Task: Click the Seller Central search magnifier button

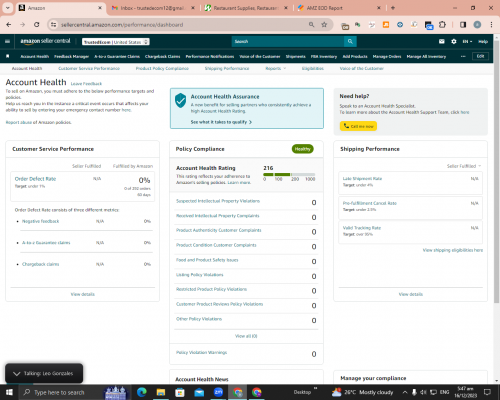Action: [350, 41]
